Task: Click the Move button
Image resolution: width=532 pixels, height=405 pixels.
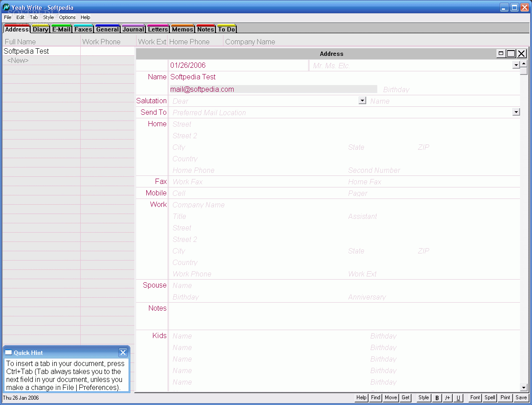Action: (x=391, y=398)
